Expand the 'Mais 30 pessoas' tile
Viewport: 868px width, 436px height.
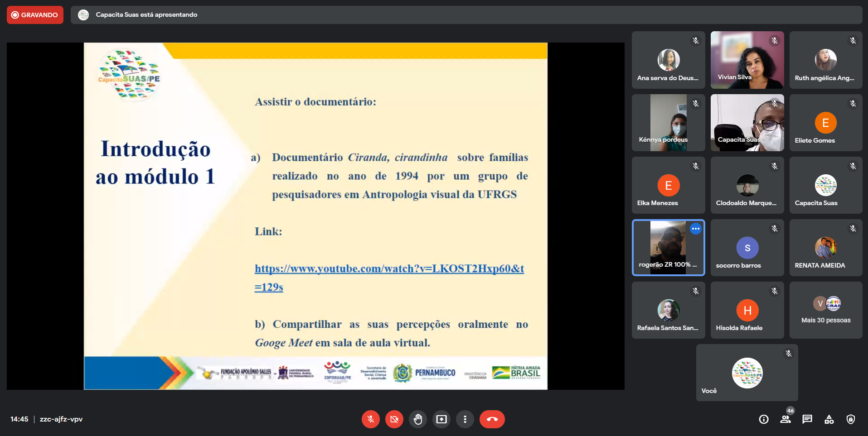(825, 310)
